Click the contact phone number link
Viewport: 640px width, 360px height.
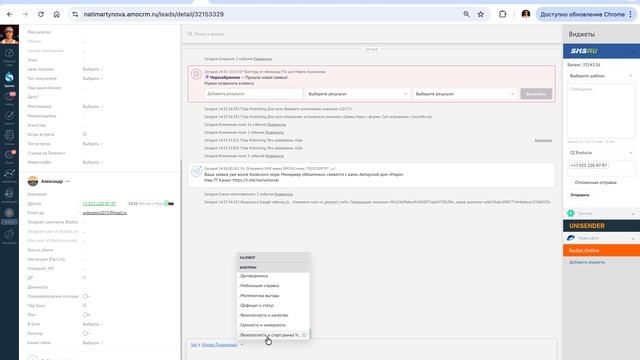[x=99, y=204]
